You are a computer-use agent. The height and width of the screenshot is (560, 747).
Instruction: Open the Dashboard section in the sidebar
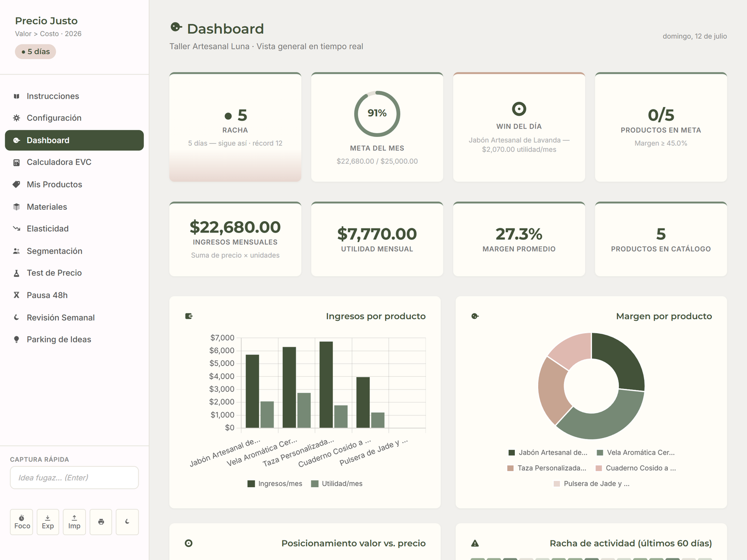[74, 141]
